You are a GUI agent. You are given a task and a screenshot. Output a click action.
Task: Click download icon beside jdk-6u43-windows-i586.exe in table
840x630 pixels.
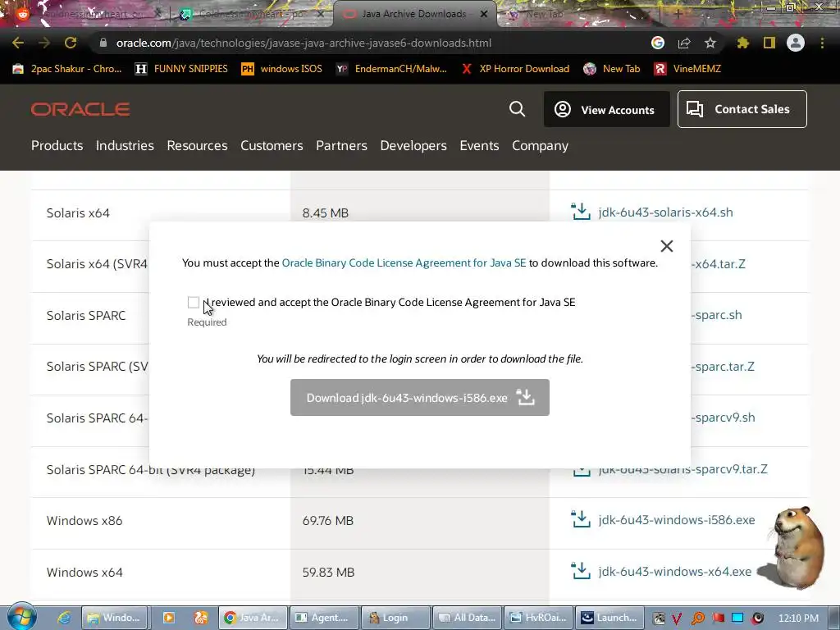point(581,519)
